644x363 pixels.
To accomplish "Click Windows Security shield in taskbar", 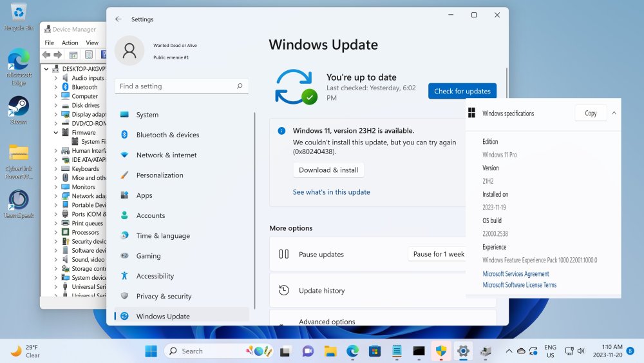I will pyautogui.click(x=441, y=351).
